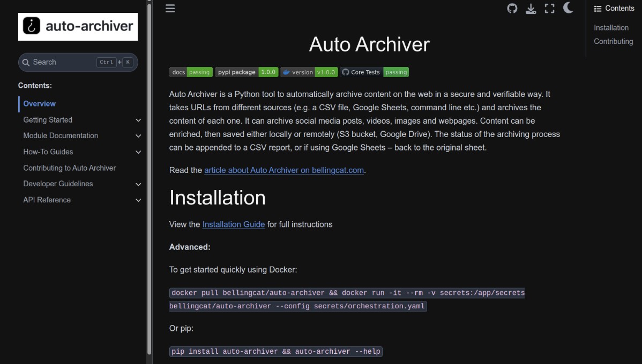Click the Advanced: bold label
Viewport: 642px width, 364px height.
click(190, 247)
